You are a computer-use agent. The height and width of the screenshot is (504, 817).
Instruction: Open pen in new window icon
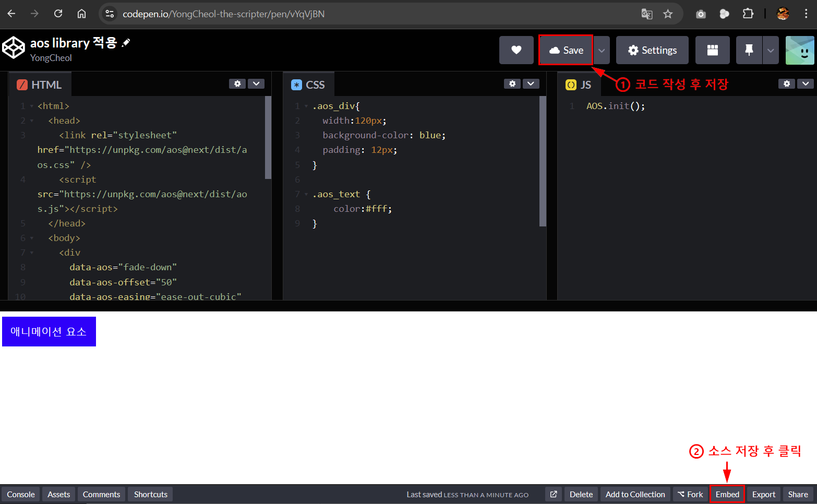554,494
